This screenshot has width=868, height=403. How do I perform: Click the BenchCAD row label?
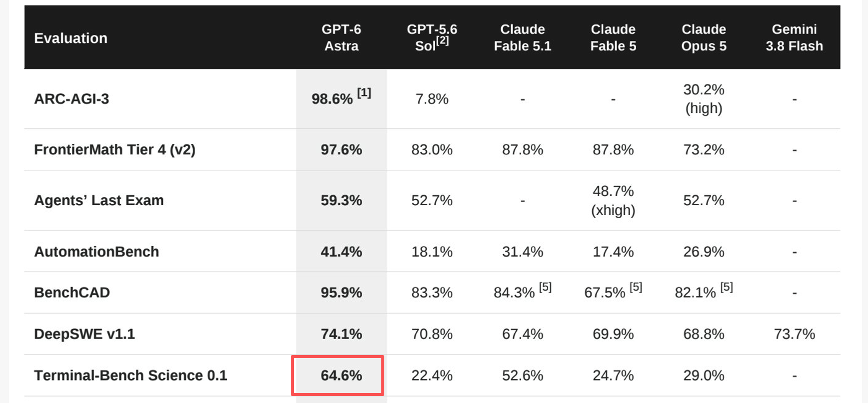pyautogui.click(x=72, y=293)
